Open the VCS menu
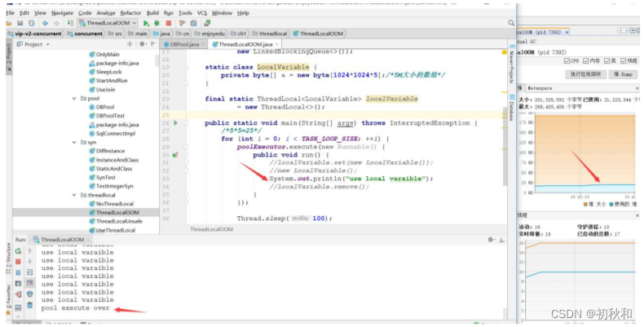Viewport: 644px width, 327px height. point(202,13)
